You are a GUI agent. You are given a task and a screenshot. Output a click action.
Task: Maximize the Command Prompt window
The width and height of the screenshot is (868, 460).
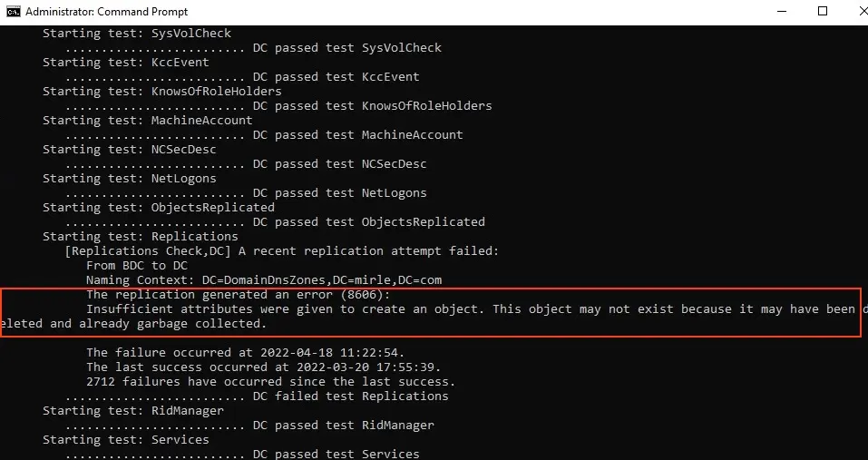823,12
